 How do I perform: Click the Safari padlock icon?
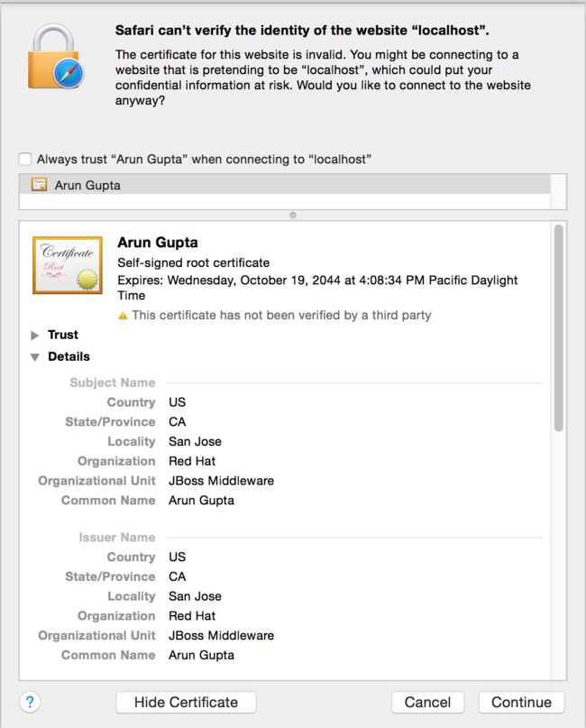point(56,56)
